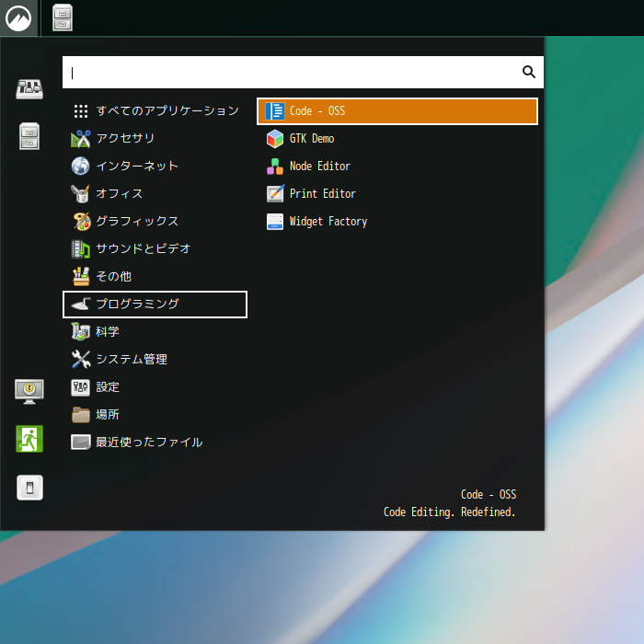644x644 pixels.
Task: Click the palette graphics icon
Action: [x=81, y=222]
